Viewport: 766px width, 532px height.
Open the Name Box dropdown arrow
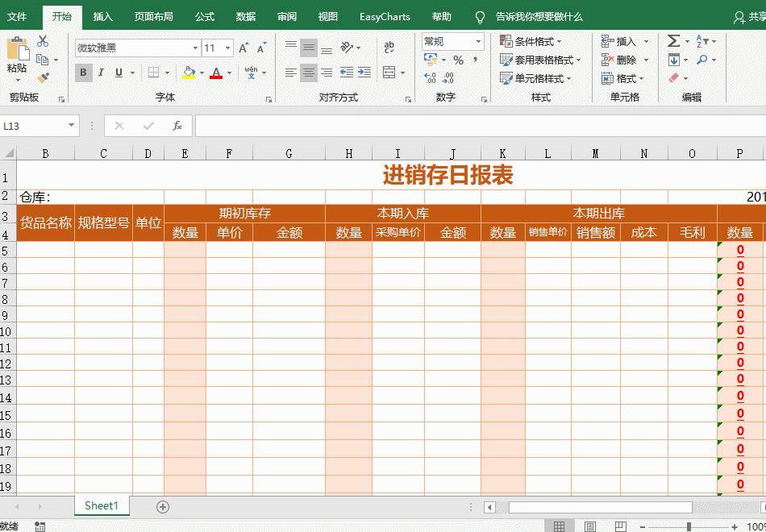[71, 126]
